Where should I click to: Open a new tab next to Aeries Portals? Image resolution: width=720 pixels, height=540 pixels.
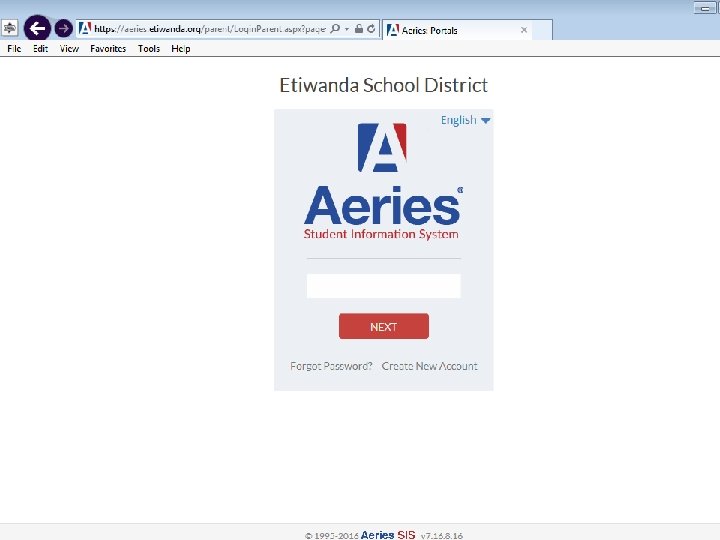[x=542, y=30]
